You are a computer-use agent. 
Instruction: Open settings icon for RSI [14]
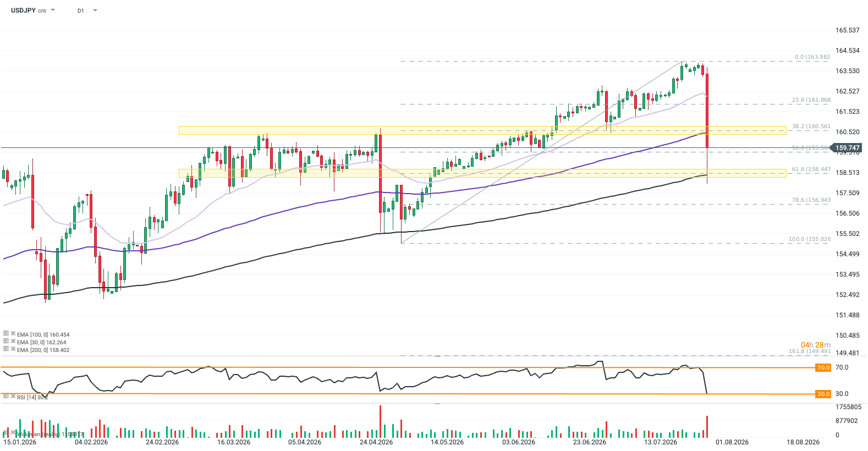[6, 397]
